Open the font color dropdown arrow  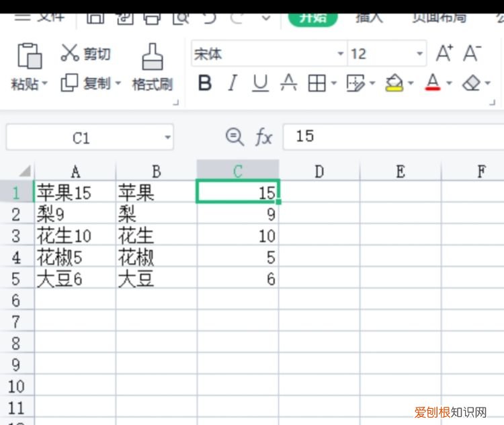pyautogui.click(x=450, y=83)
